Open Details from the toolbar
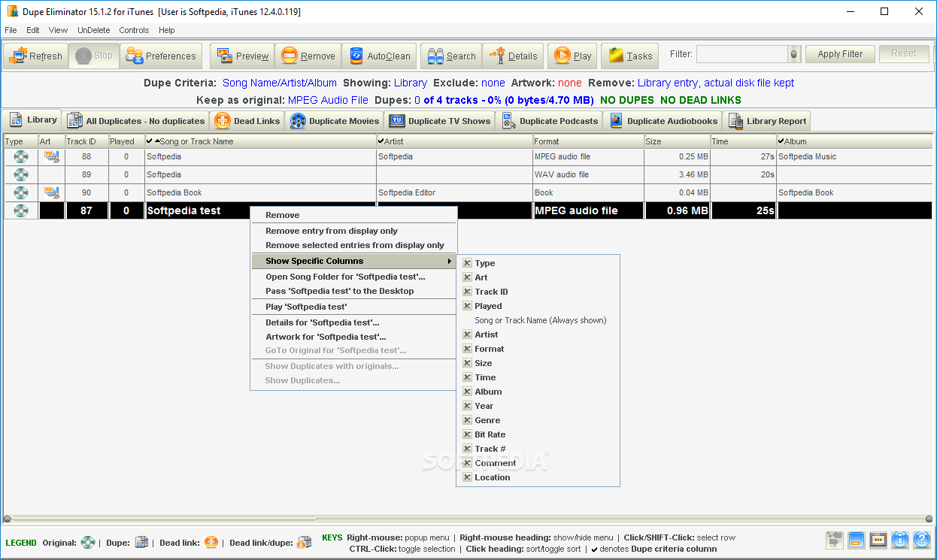 coord(514,56)
